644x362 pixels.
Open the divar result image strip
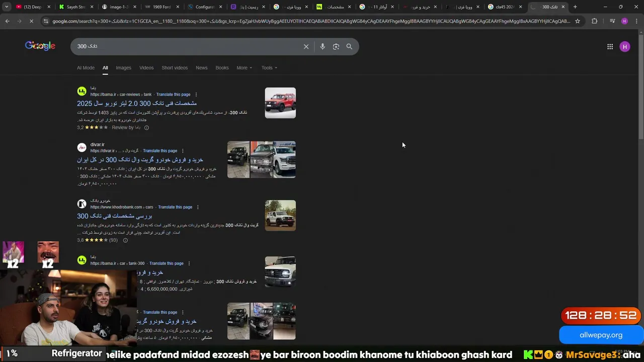(262, 159)
